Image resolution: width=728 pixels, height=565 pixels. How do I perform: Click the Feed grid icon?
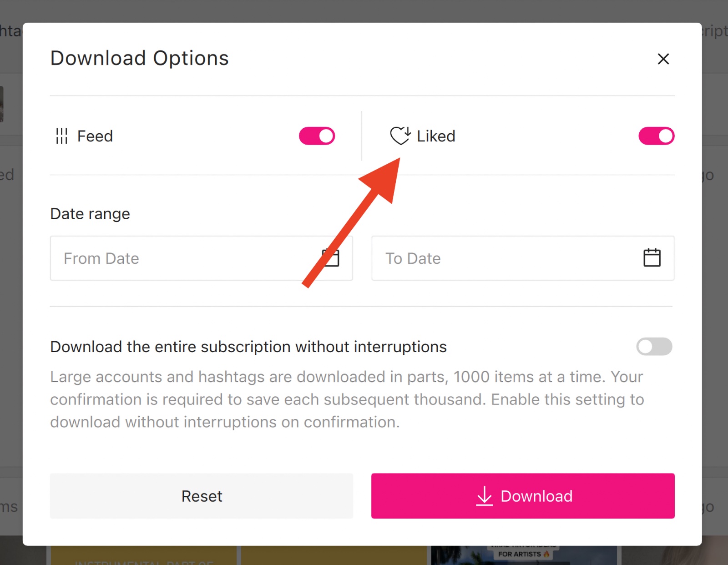click(61, 136)
